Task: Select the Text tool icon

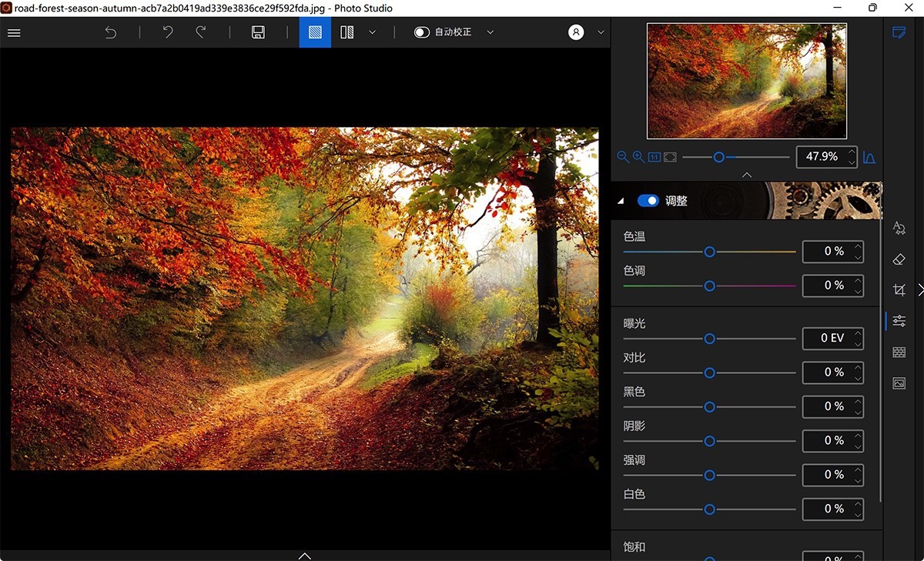Action: (x=899, y=228)
